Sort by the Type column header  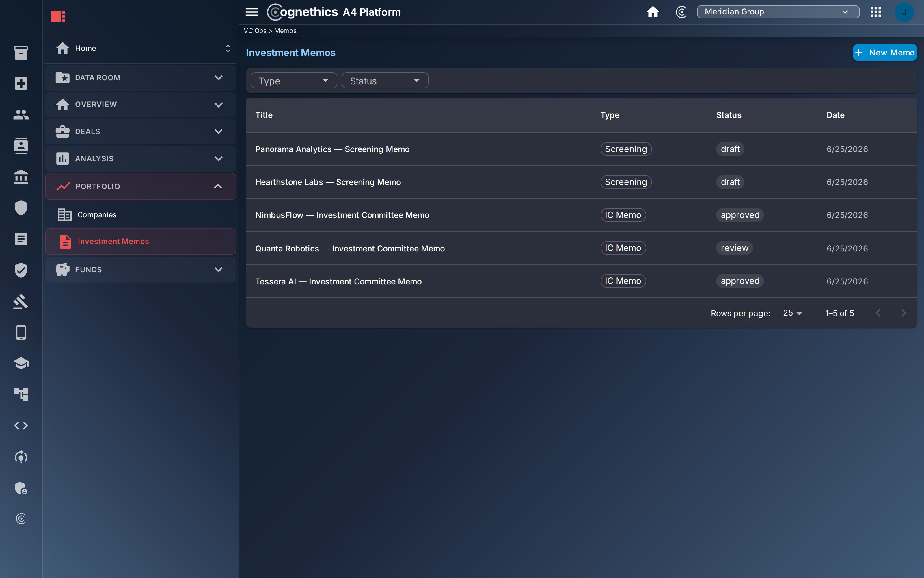[610, 115]
